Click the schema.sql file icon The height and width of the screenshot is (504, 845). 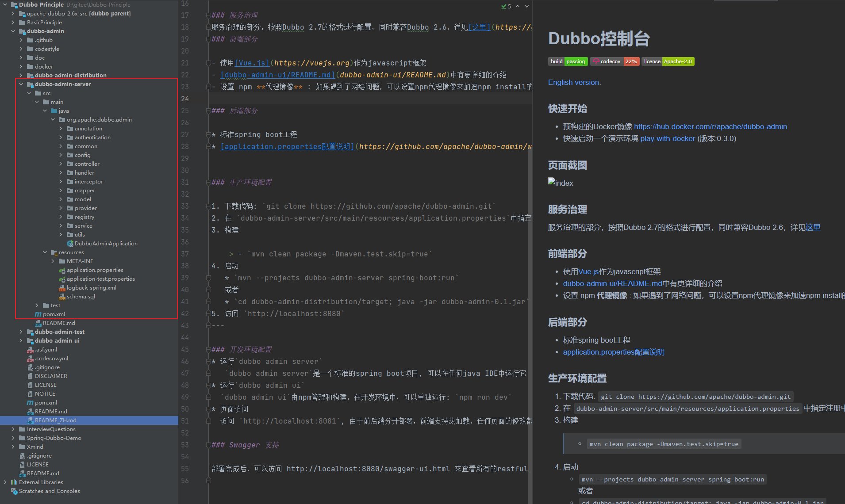(x=62, y=297)
